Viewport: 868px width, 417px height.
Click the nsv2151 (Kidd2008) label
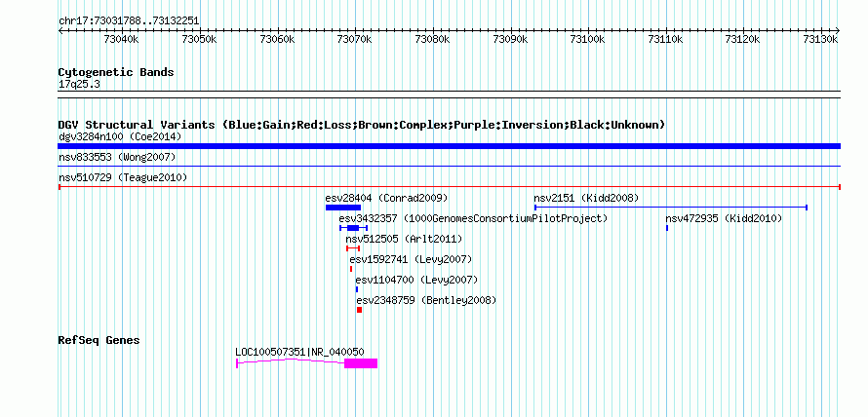click(586, 198)
